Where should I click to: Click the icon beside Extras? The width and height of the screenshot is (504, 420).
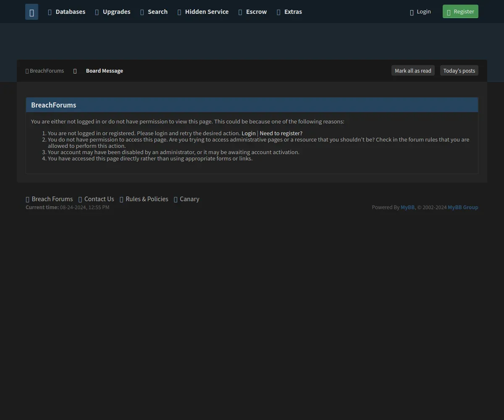[278, 12]
